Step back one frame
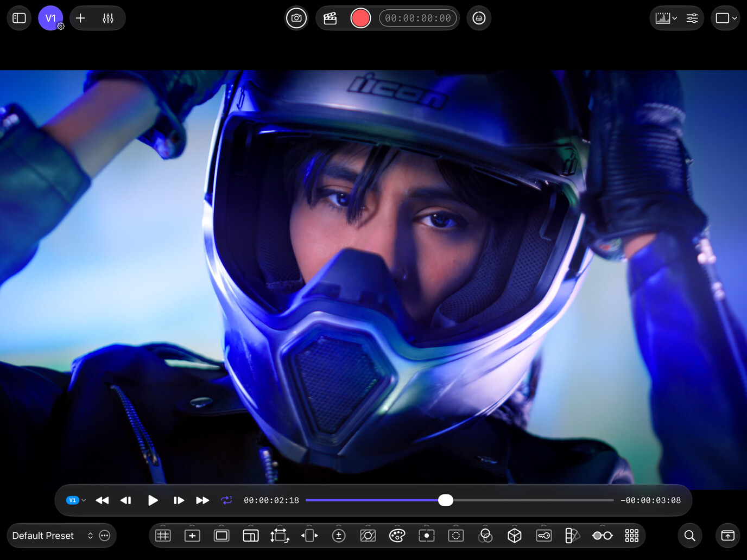Viewport: 747px width, 560px height. click(x=126, y=500)
